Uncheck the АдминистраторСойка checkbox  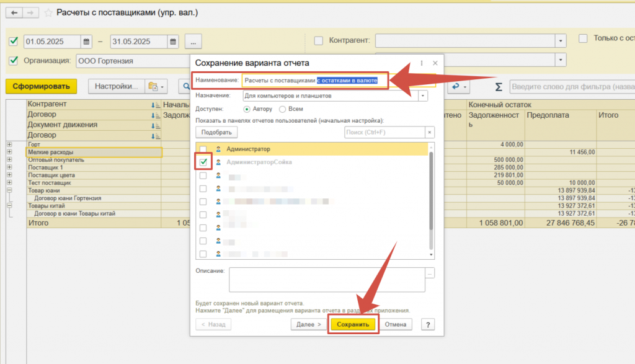pyautogui.click(x=203, y=162)
